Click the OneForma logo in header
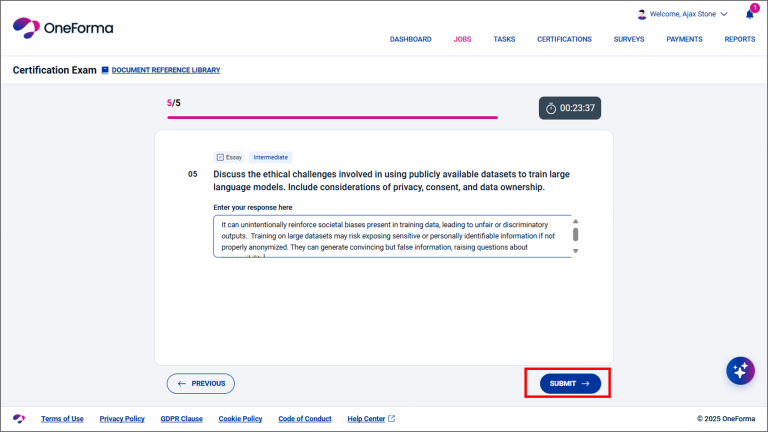Image resolution: width=768 pixels, height=432 pixels. (x=62, y=28)
